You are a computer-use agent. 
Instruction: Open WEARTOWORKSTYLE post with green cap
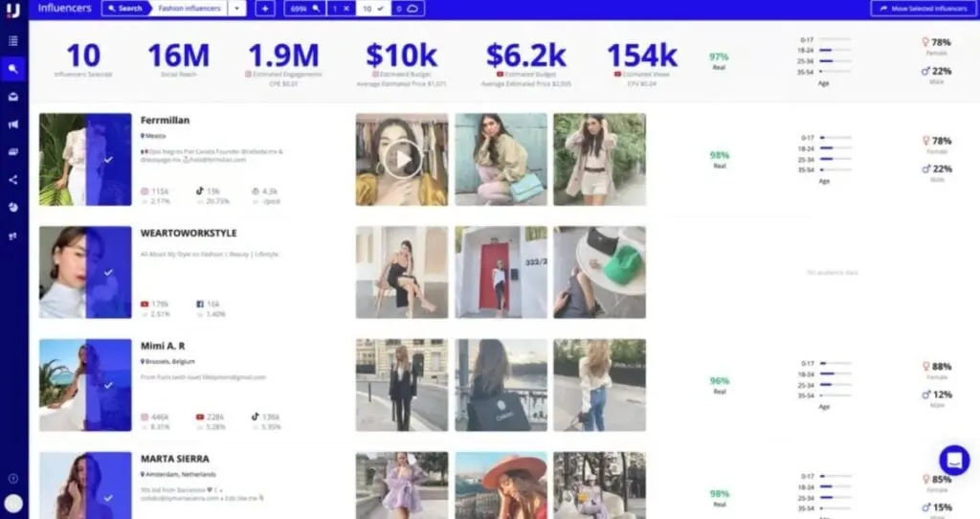[x=599, y=273]
